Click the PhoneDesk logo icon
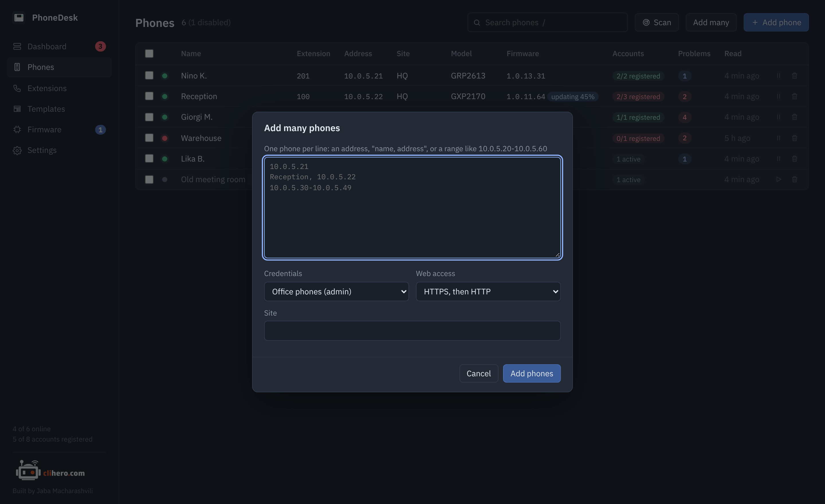 pos(19,17)
